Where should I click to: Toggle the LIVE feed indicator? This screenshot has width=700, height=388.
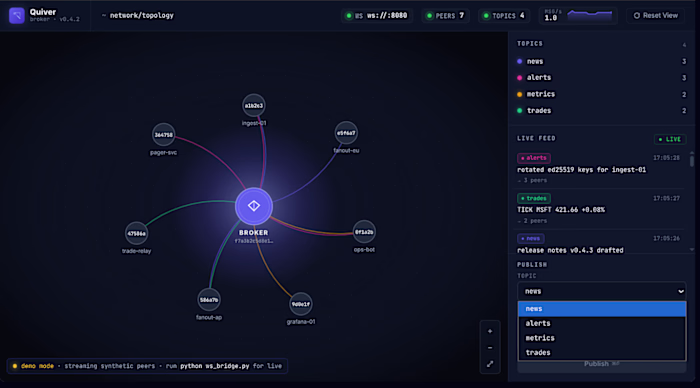[x=670, y=139]
